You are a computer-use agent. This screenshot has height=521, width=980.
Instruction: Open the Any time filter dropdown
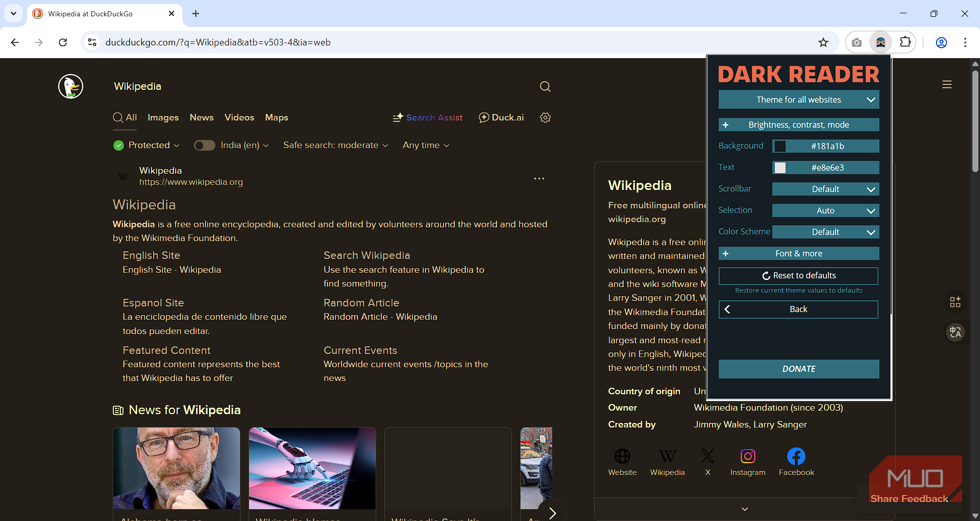426,146
